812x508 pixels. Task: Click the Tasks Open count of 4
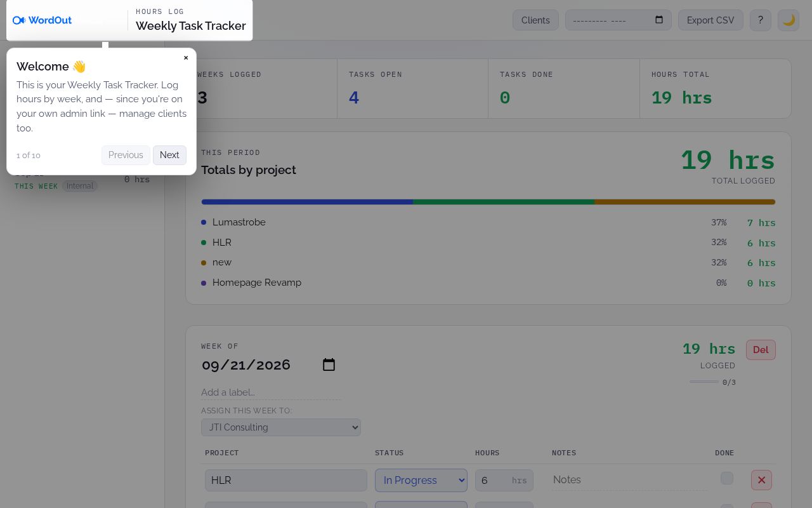(354, 98)
